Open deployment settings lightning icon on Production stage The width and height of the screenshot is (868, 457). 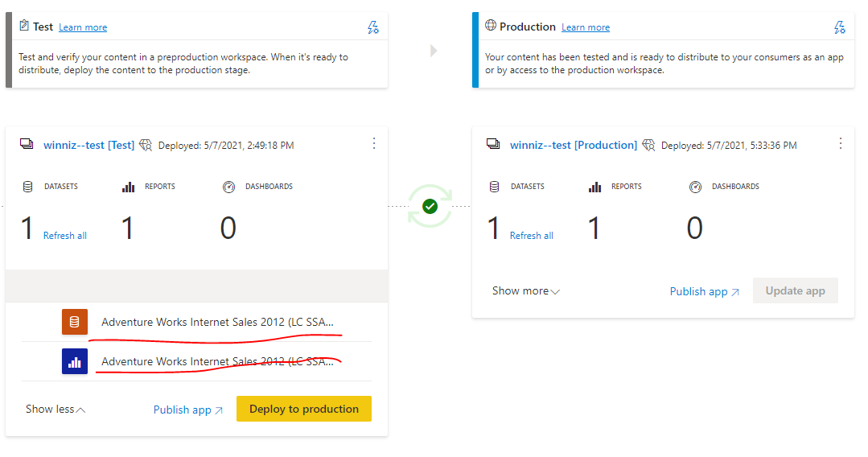tap(840, 27)
